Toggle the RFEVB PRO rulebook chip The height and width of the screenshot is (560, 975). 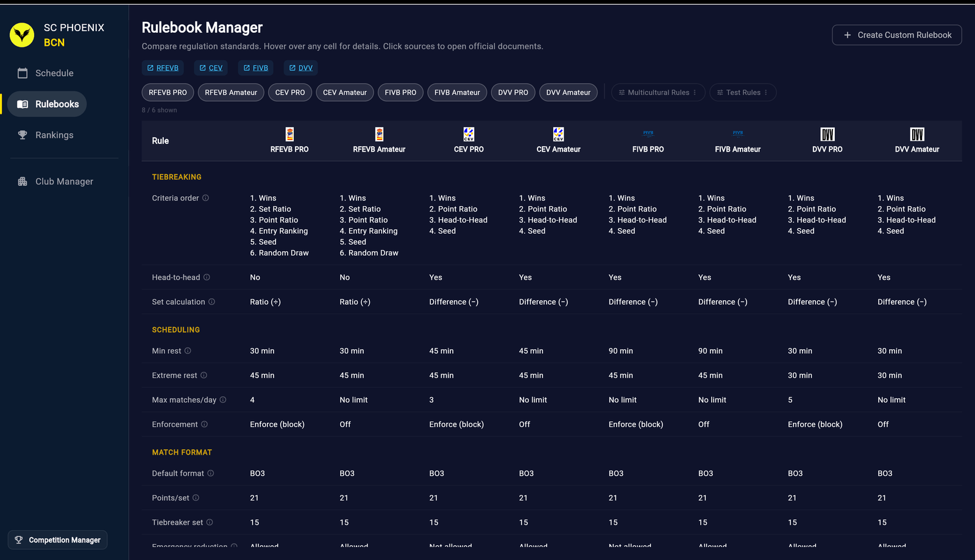click(x=168, y=93)
